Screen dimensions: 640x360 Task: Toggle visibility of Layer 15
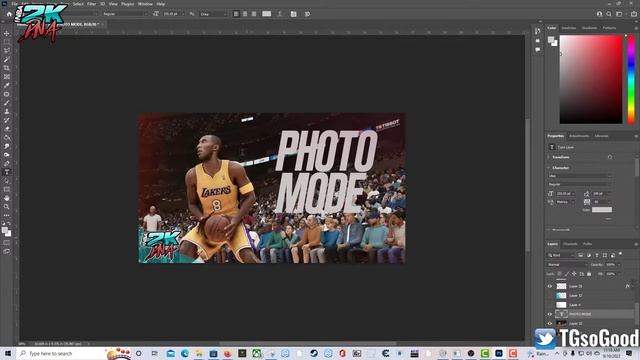(x=550, y=287)
